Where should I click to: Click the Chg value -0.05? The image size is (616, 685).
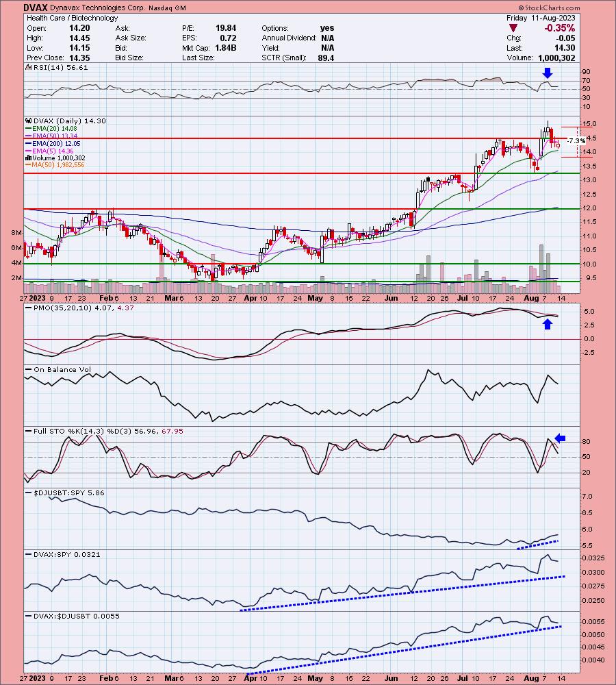click(567, 38)
